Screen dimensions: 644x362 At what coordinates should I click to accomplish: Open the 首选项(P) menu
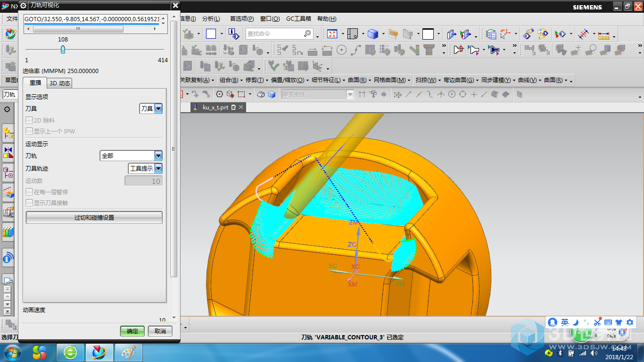point(242,19)
